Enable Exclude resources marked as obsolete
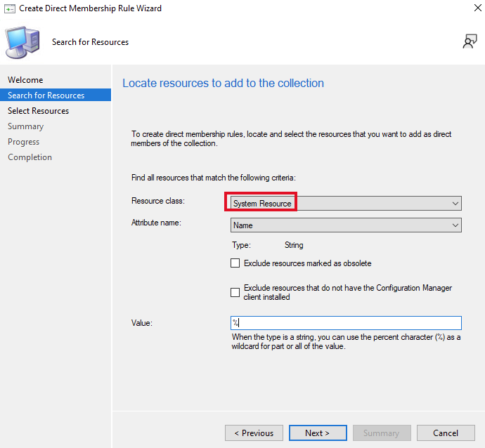The height and width of the screenshot is (448, 485). point(235,263)
